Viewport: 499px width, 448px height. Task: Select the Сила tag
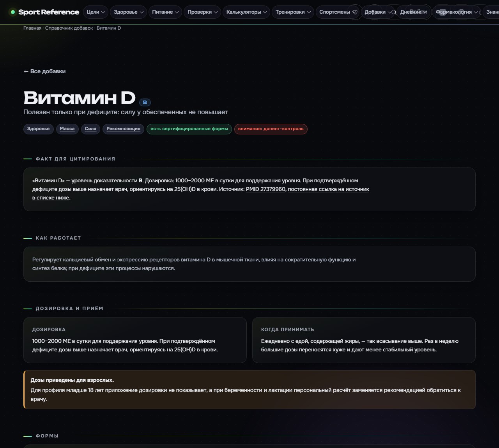(x=90, y=129)
